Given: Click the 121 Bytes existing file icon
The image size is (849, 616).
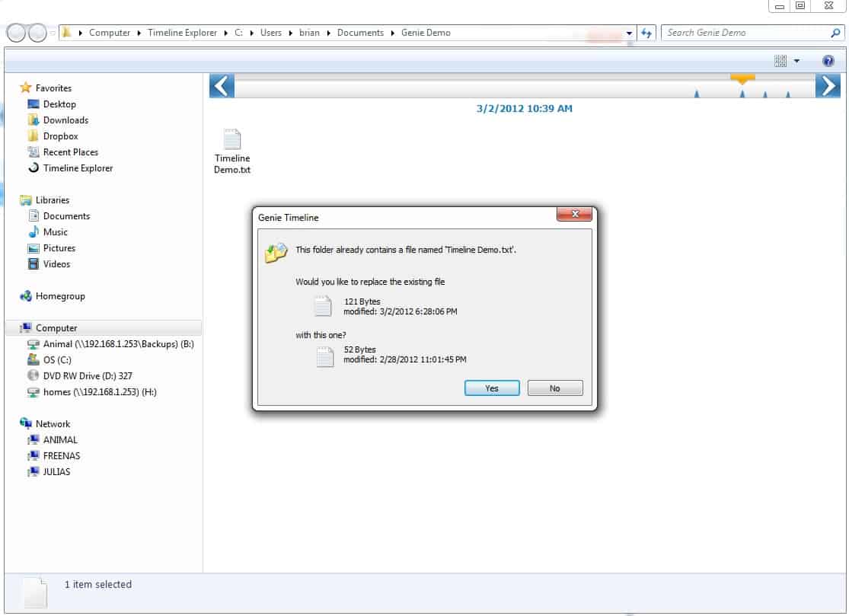Looking at the screenshot, I should coord(323,306).
